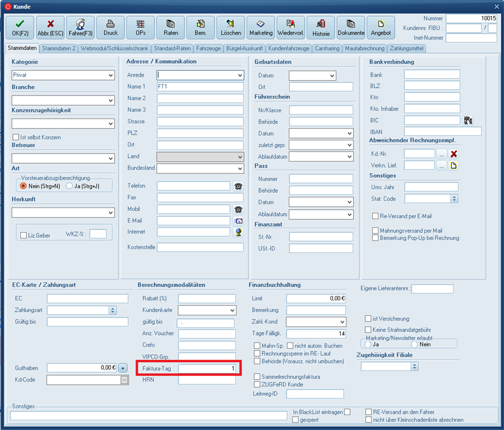Image resolution: width=504 pixels, height=430 pixels.
Task: Expand the Zahl.-Kond dropdown
Action: click(x=342, y=322)
